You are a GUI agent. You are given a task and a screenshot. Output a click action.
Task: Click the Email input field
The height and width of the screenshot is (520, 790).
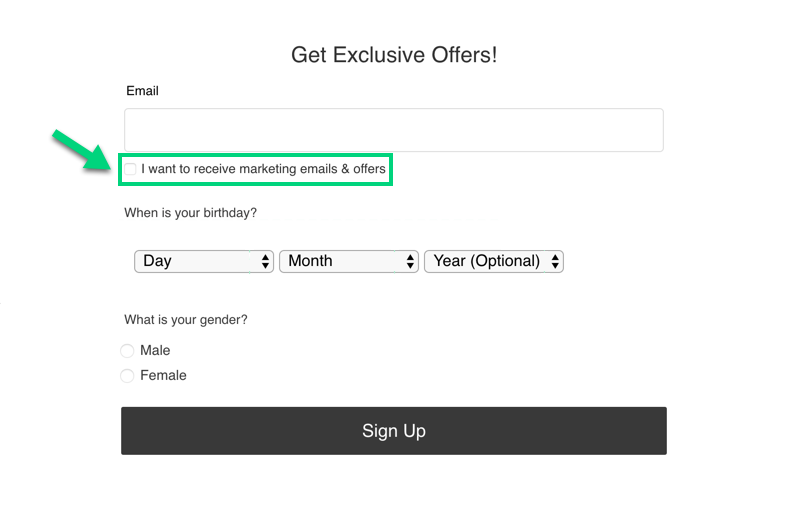tap(393, 130)
